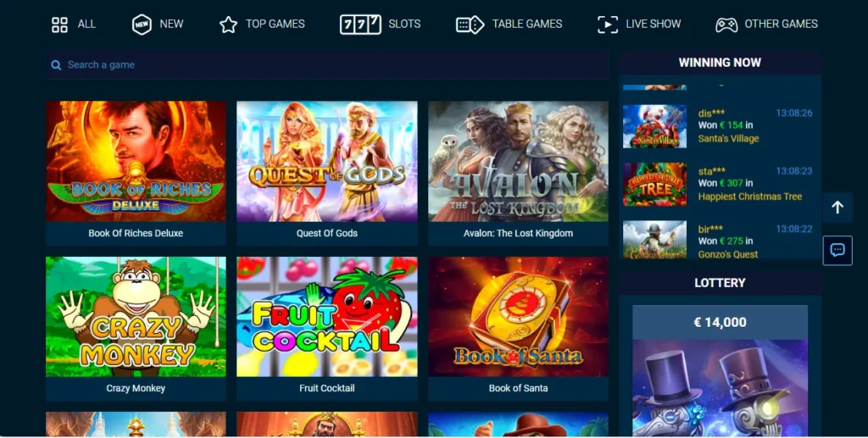Click the search magnifier icon
Image resolution: width=868 pixels, height=438 pixels.
click(x=56, y=65)
